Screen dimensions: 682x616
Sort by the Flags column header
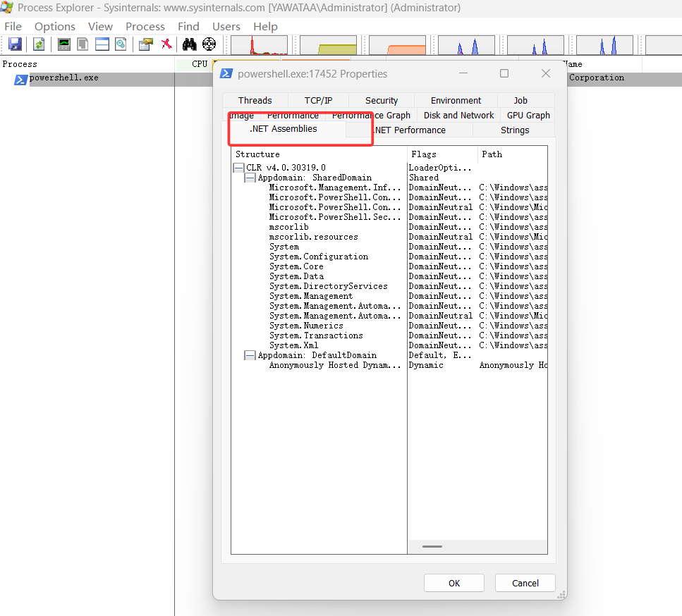click(x=442, y=154)
